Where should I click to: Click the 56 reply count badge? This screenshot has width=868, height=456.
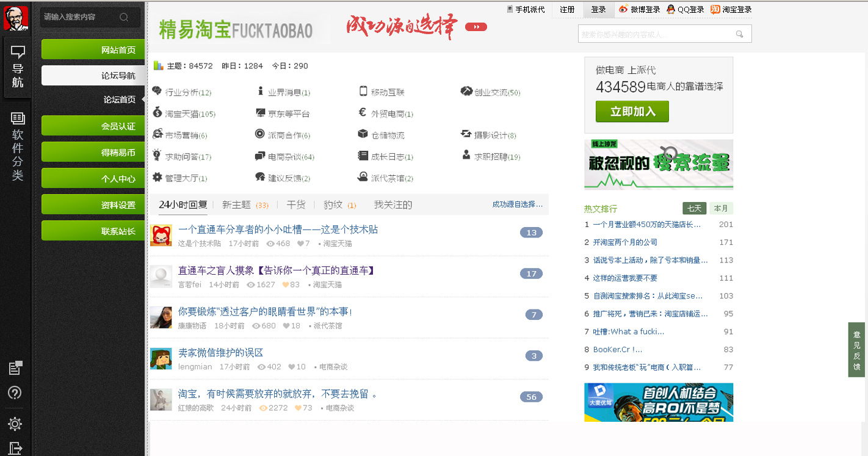tap(531, 397)
